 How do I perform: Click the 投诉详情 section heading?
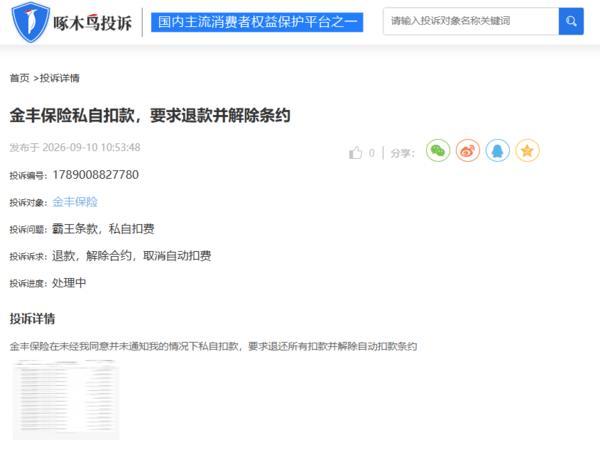[33, 318]
